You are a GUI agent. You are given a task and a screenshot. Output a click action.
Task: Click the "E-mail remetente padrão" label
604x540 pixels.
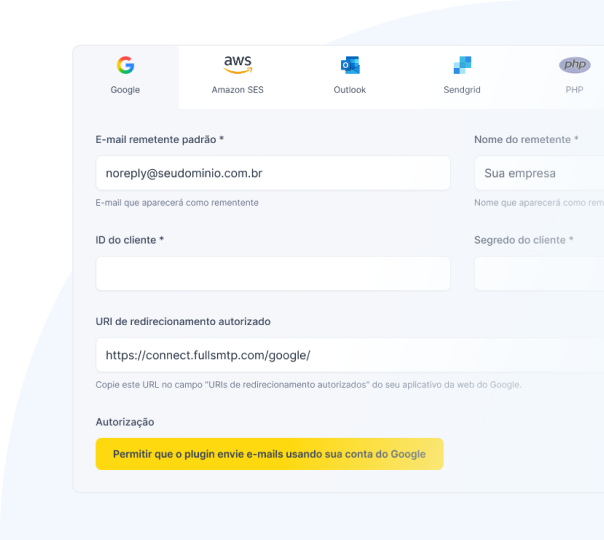tap(159, 139)
